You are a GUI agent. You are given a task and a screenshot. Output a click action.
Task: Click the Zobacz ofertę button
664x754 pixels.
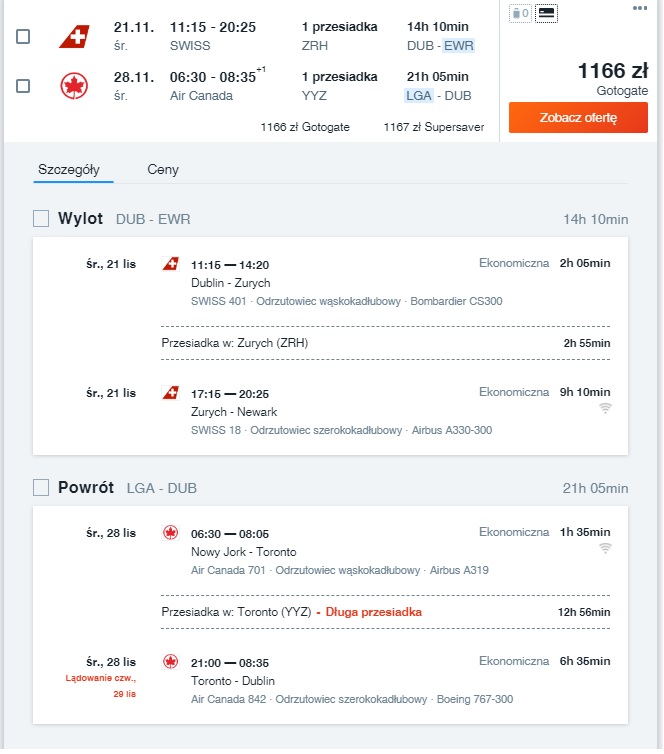tap(578, 117)
